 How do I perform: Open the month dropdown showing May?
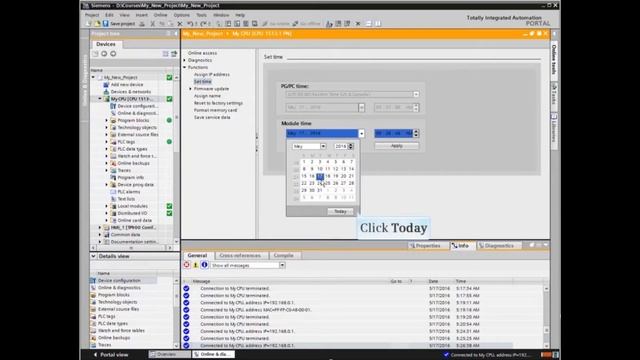coord(323,146)
